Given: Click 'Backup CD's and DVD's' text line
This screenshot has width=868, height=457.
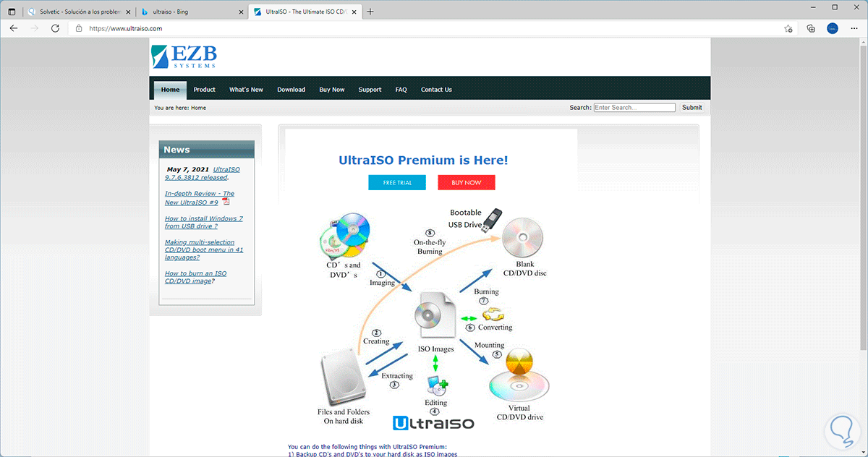Looking at the screenshot, I should (373, 454).
